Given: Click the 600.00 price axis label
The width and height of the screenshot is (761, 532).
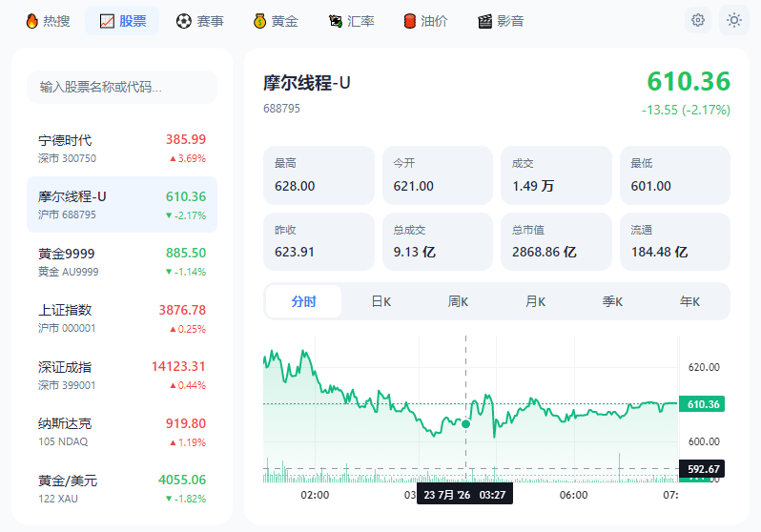Looking at the screenshot, I should [704, 441].
